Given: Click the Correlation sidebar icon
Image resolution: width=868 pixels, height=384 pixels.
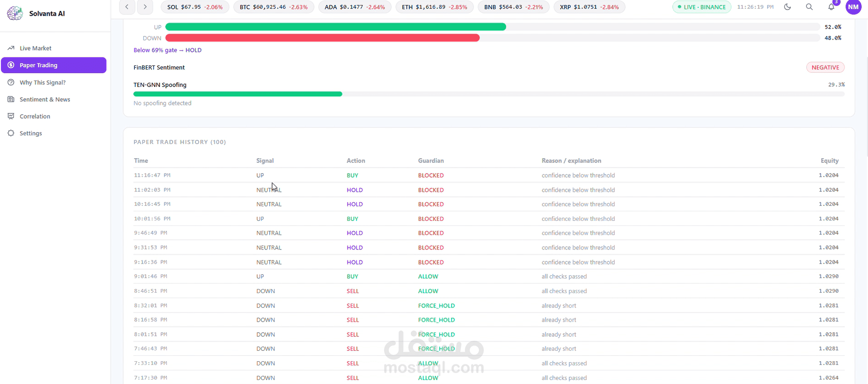Looking at the screenshot, I should click(11, 116).
